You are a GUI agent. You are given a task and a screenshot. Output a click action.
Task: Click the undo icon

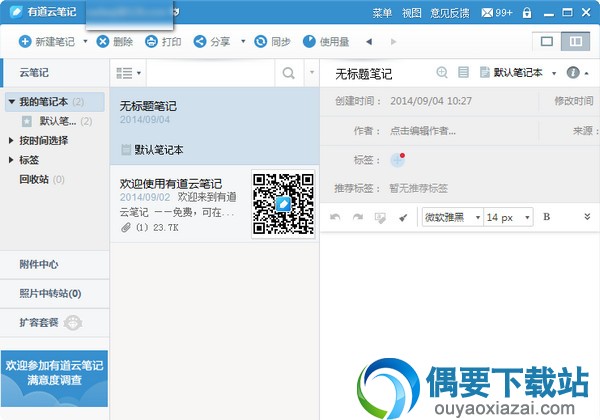click(x=335, y=217)
